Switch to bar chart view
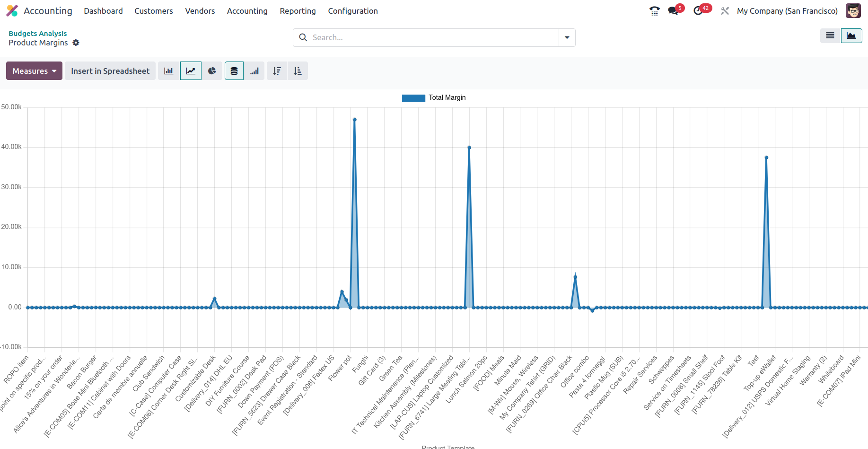 pos(168,71)
